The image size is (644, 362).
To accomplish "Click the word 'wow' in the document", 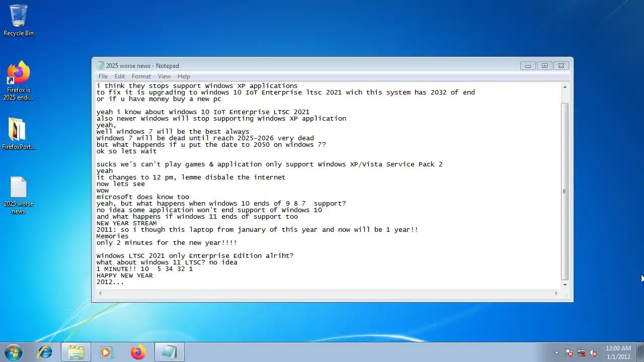I will point(103,191).
